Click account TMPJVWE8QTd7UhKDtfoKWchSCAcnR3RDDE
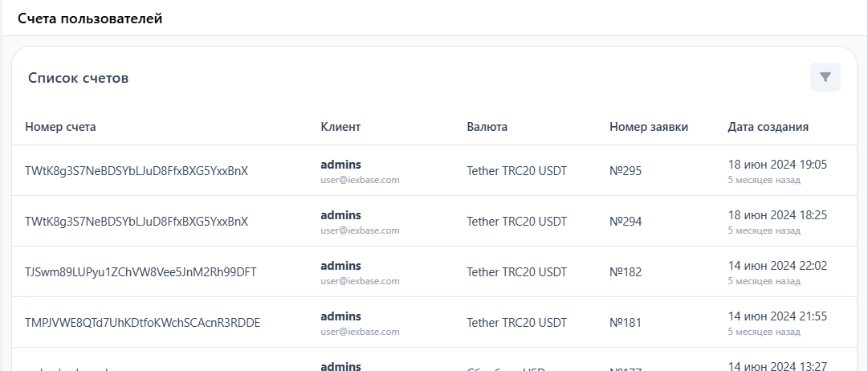Viewport: 868px width, 371px height. [x=142, y=323]
